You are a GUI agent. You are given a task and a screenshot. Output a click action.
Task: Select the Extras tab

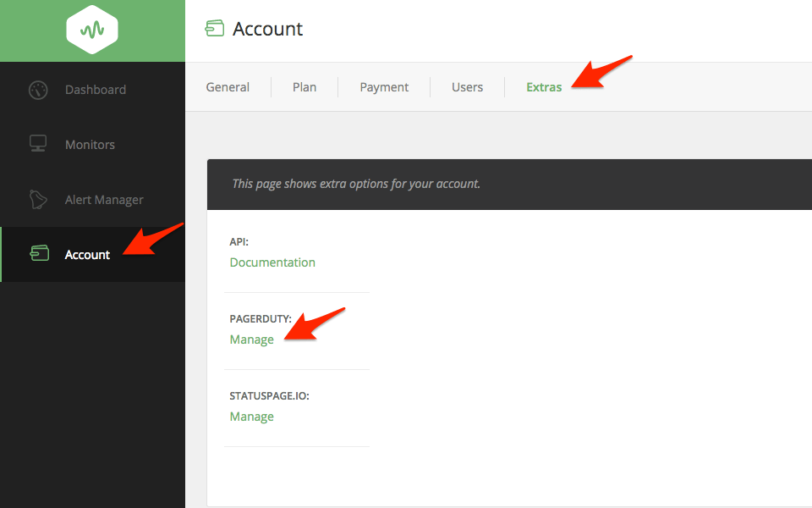(x=544, y=87)
